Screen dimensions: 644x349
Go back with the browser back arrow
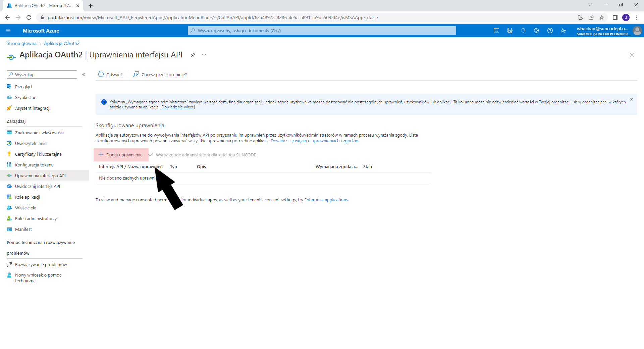7,17
